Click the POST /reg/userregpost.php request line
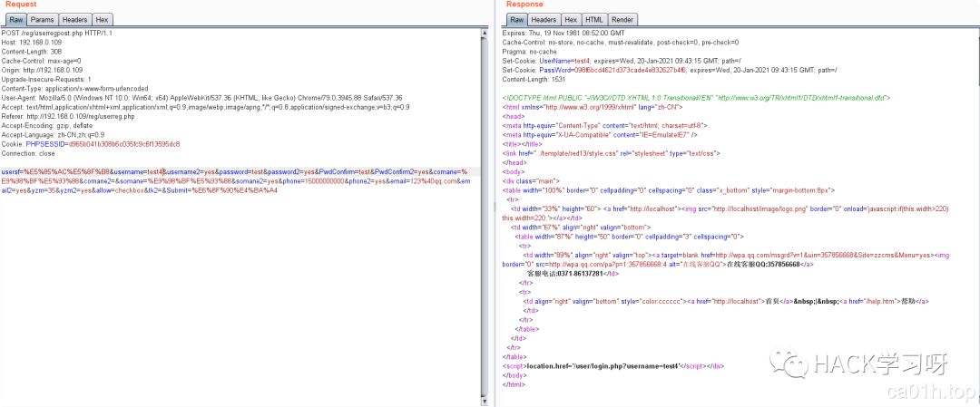Screen dimensions: 980x407 pyautogui.click(x=57, y=33)
